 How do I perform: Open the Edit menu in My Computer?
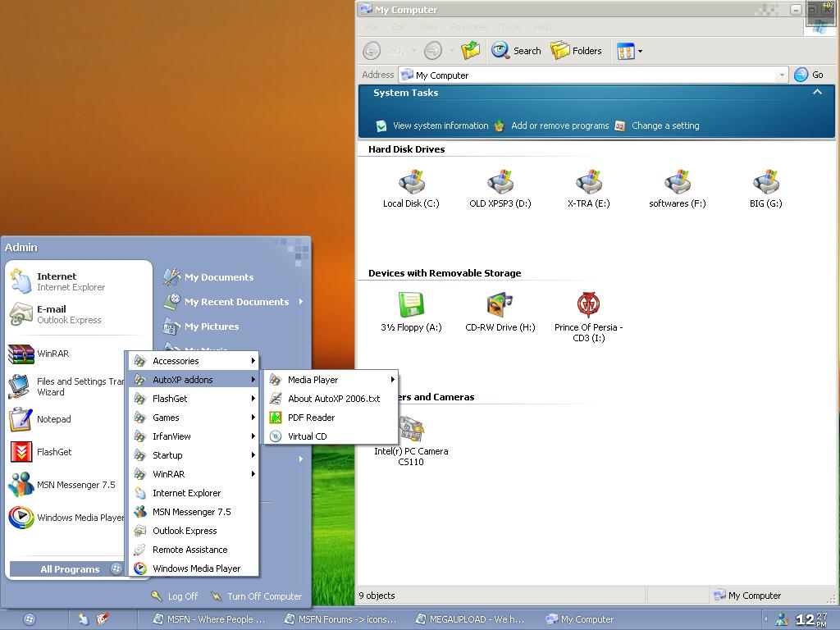pyautogui.click(x=398, y=27)
